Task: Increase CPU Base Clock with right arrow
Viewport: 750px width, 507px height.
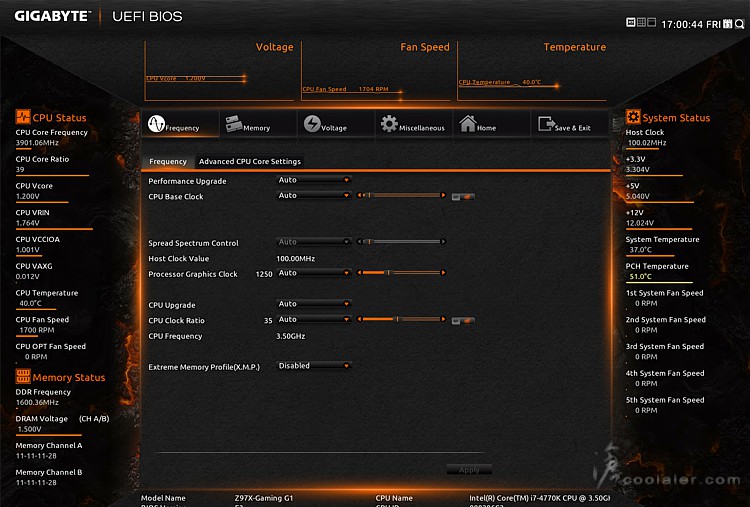Action: [x=443, y=195]
